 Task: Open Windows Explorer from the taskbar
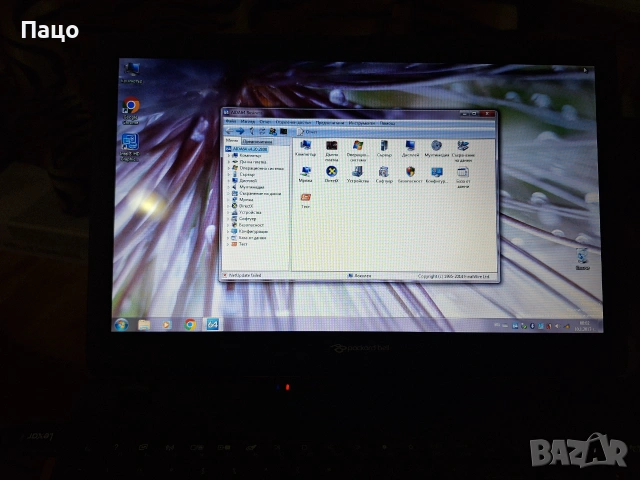pos(144,324)
